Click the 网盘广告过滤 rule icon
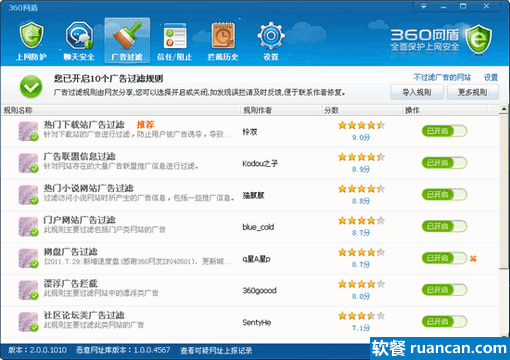Viewport: 510px width, 360px height. [28, 258]
